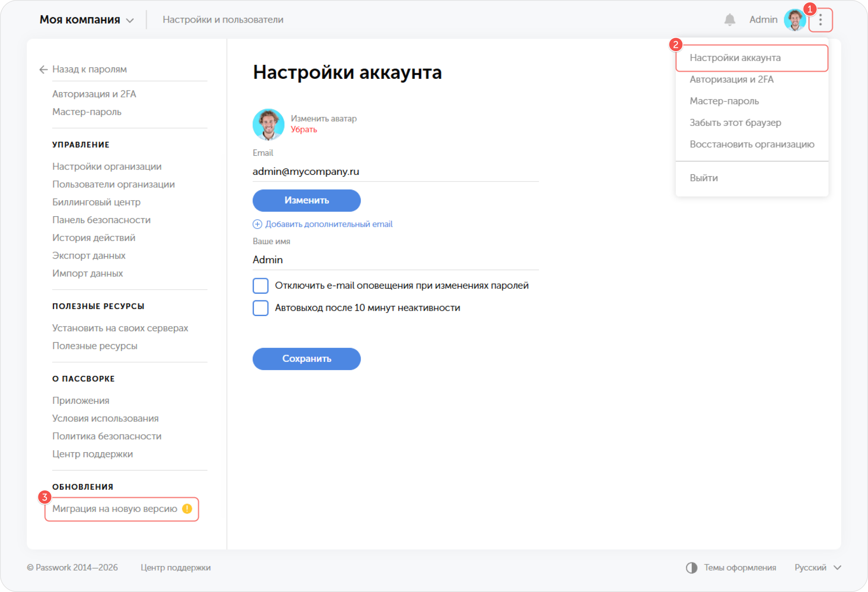Screen dimensions: 868x592
Task: Choose Восстановить организацию menu item
Action: pyautogui.click(x=752, y=144)
